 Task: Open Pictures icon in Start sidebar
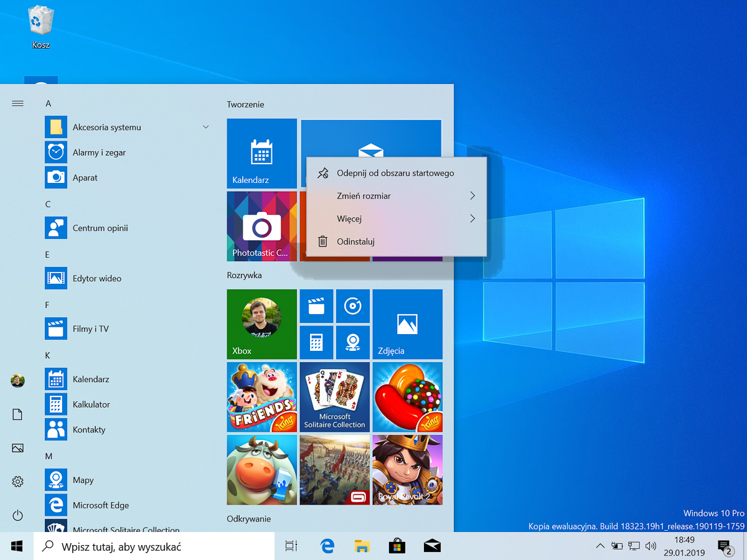click(x=17, y=448)
